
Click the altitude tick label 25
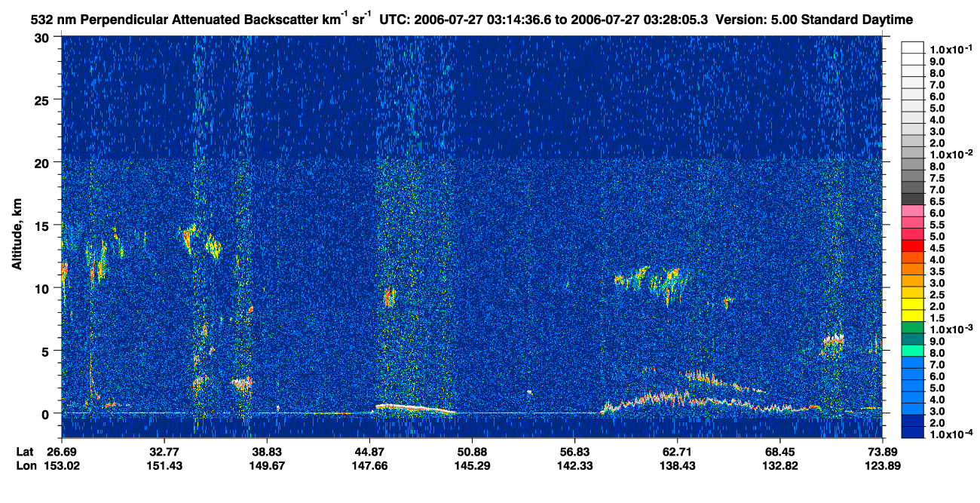tap(44, 100)
